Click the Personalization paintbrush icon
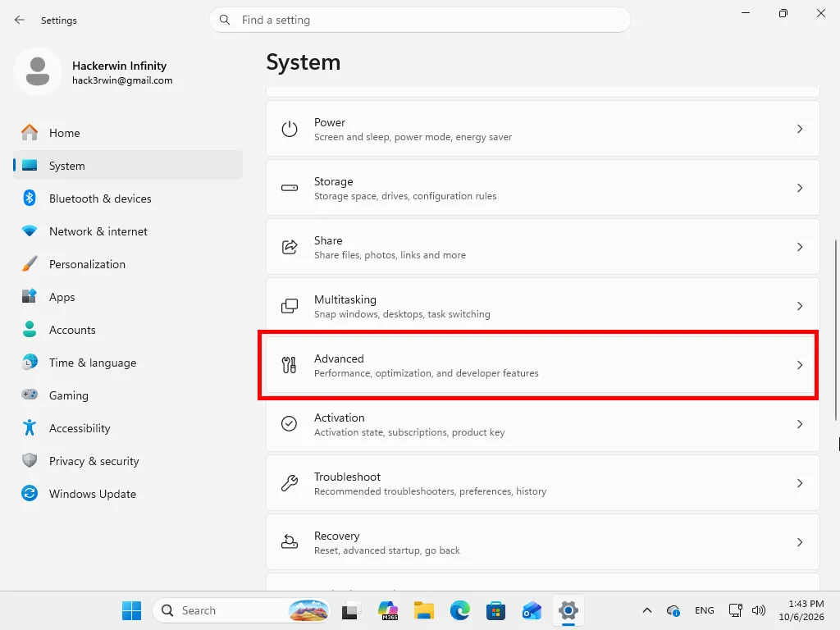This screenshot has height=630, width=840. (30, 263)
